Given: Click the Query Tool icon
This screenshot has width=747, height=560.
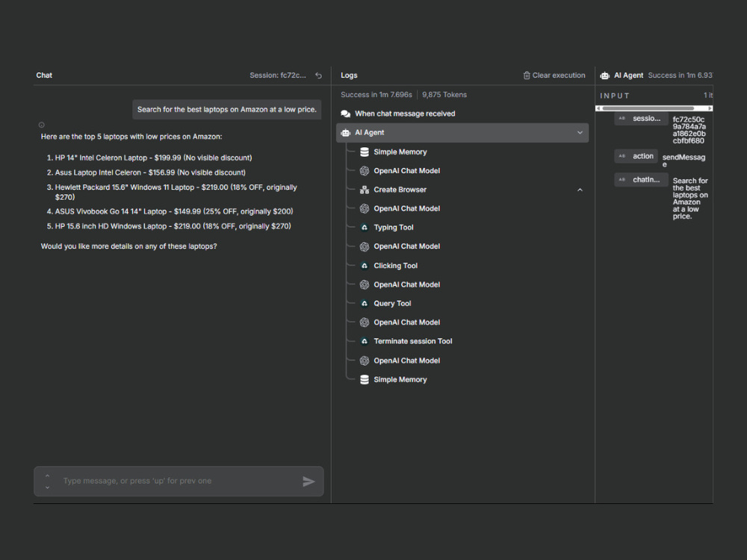Looking at the screenshot, I should (365, 303).
